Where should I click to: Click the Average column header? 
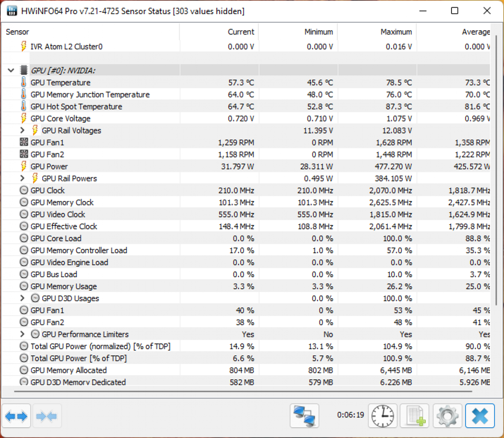[453, 32]
